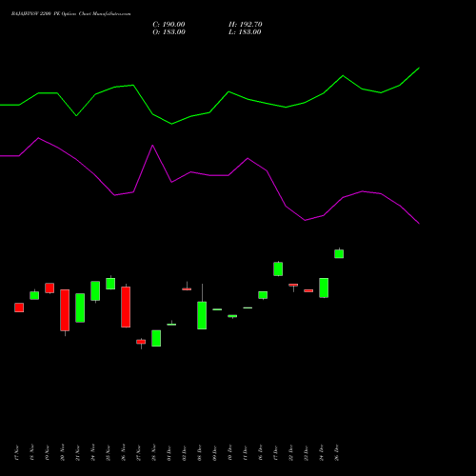This screenshot has height=476, width=476.
Task: Select the green candle above 28 Nov
Action: pyautogui.click(x=156, y=338)
